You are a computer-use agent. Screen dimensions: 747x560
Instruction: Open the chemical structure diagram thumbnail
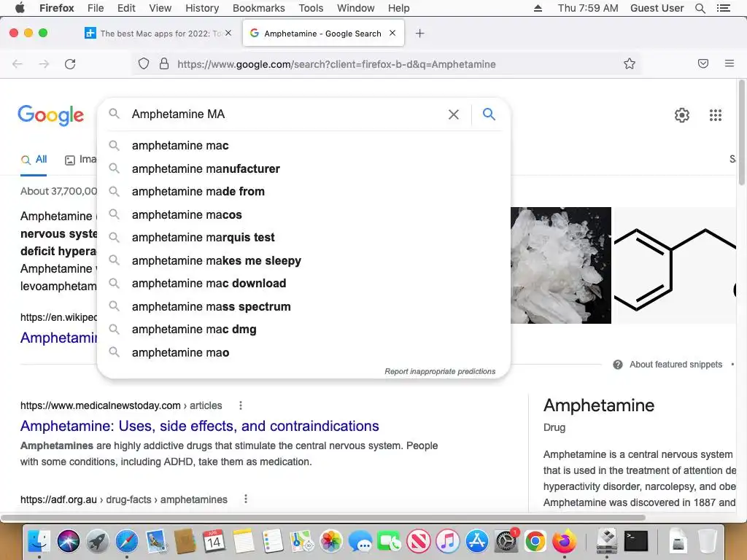[x=675, y=265]
